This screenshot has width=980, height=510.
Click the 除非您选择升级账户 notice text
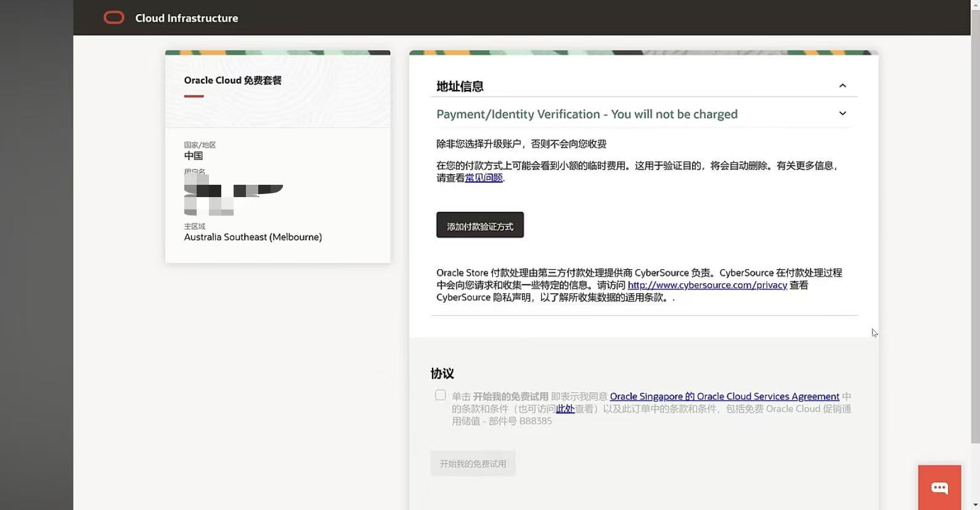click(521, 144)
